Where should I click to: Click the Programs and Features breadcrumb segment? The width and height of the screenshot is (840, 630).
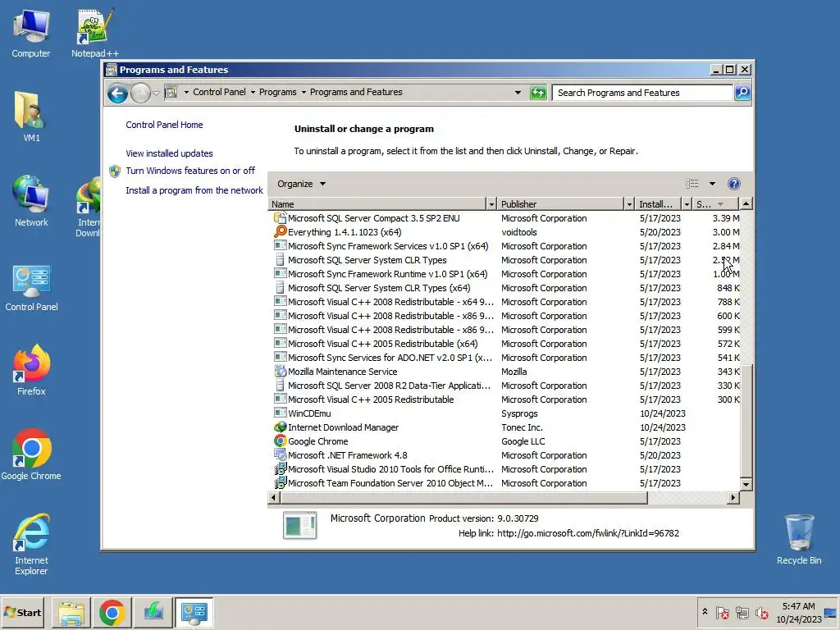tap(356, 92)
